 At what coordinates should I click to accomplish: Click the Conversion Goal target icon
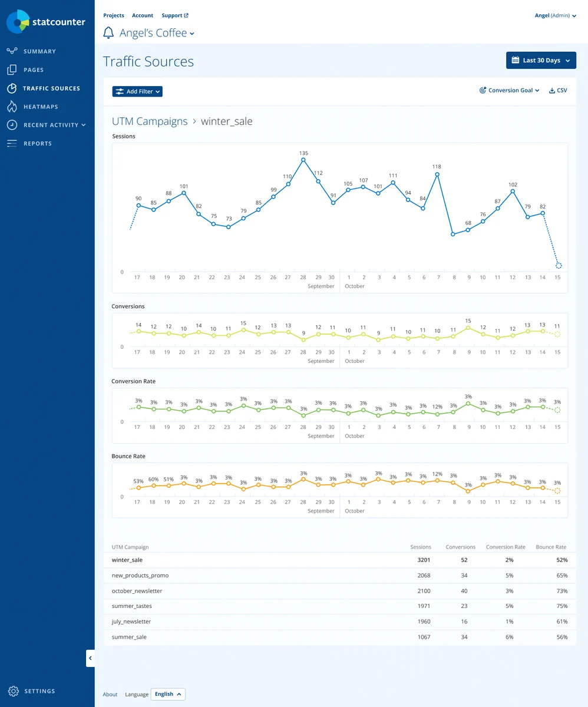click(x=483, y=91)
